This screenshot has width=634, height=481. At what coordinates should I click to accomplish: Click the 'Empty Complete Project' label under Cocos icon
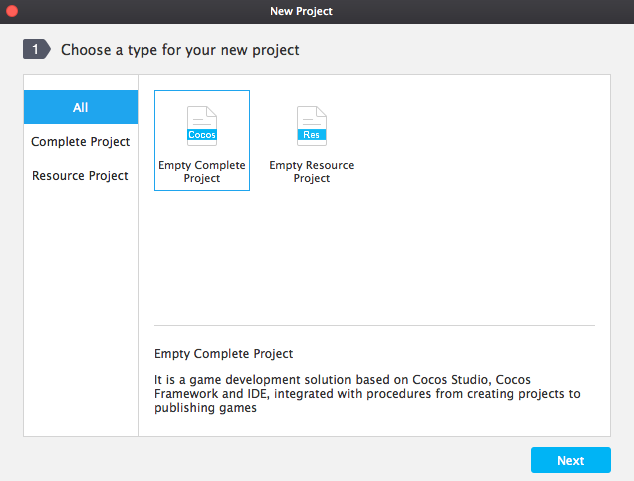202,171
